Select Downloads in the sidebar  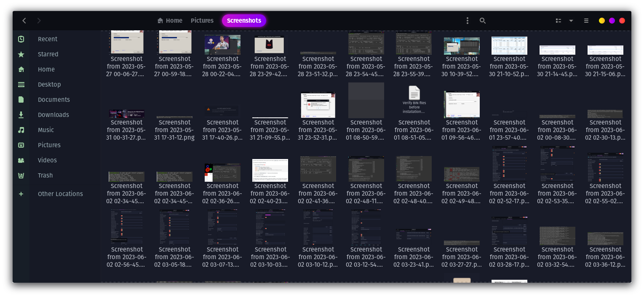pos(53,115)
